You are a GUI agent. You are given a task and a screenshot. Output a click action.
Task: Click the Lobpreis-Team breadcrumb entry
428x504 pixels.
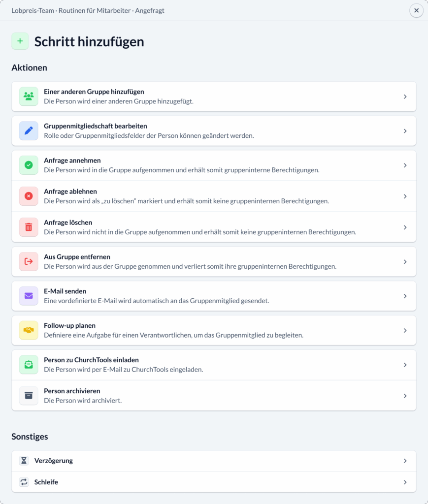32,10
